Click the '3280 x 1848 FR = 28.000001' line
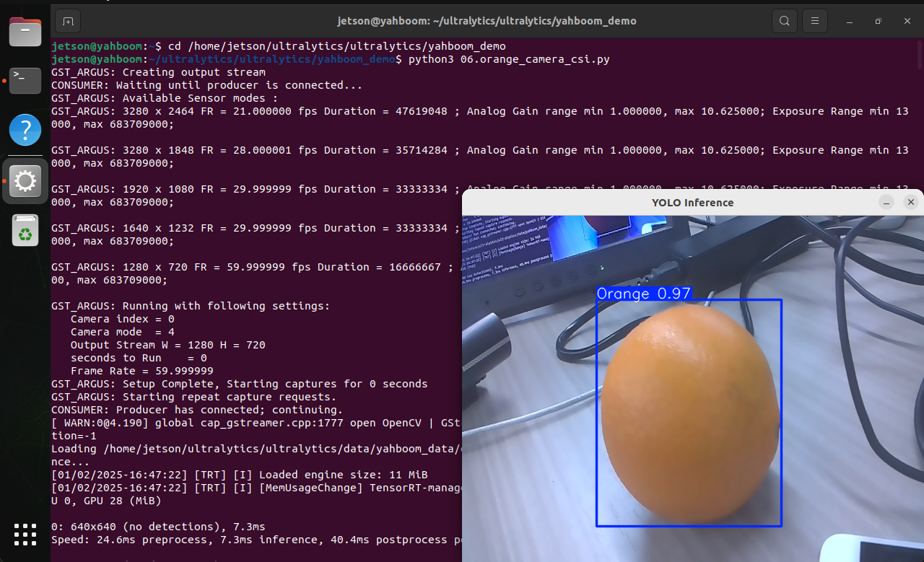This screenshot has width=924, height=562. pos(479,157)
